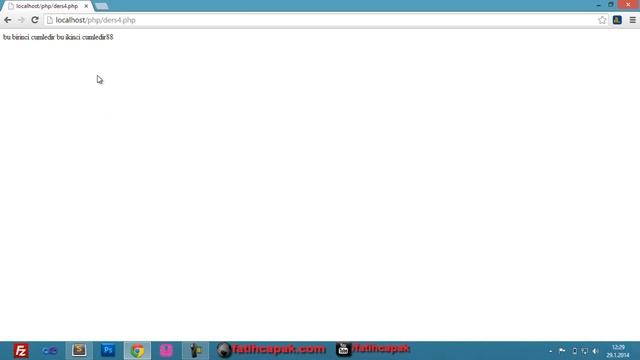Show hidden tray icons arrow
The height and width of the screenshot is (360, 640).
tap(551, 351)
